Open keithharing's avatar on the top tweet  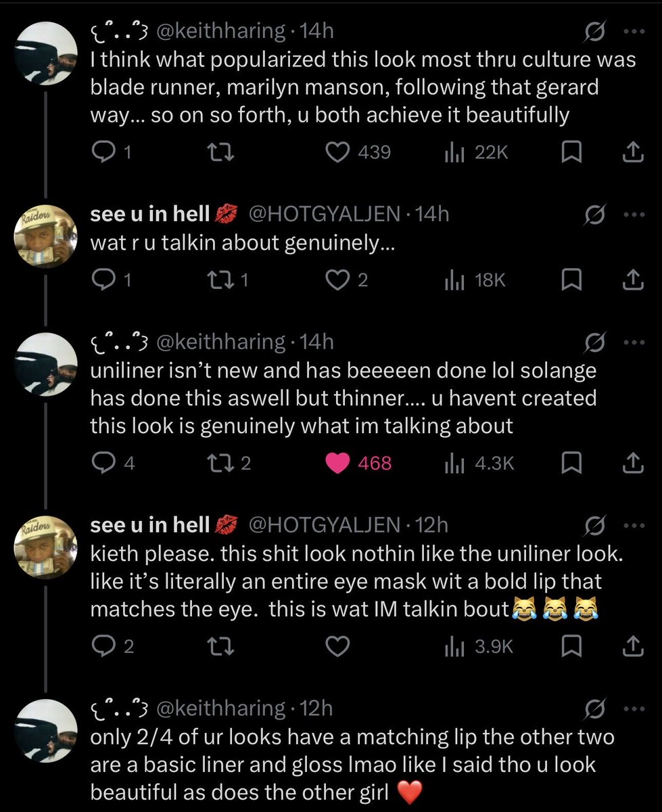(45, 53)
